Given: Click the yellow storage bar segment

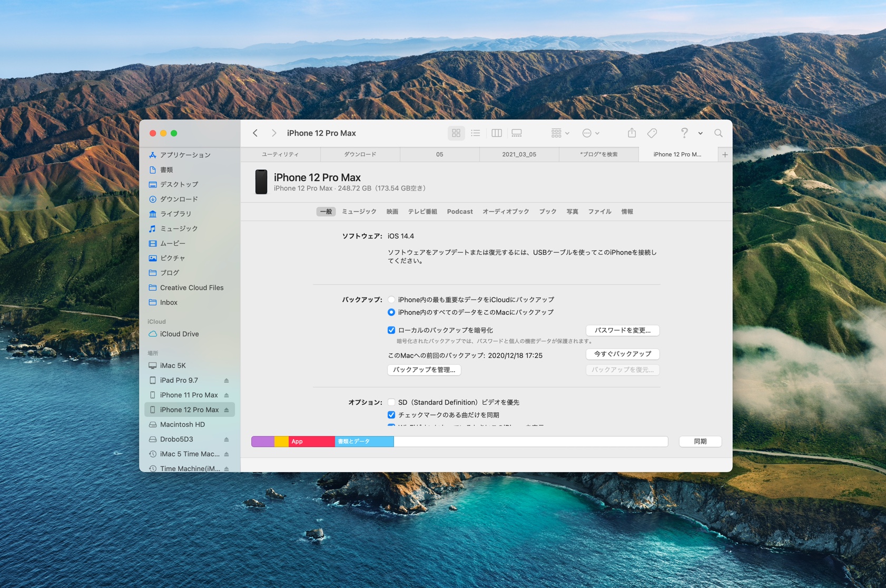Looking at the screenshot, I should pos(281,441).
